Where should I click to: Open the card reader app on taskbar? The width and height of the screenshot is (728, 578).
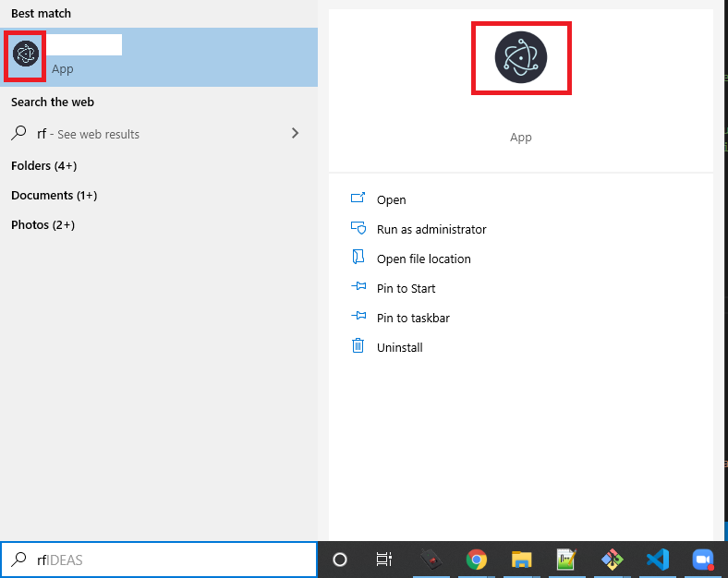click(x=431, y=560)
